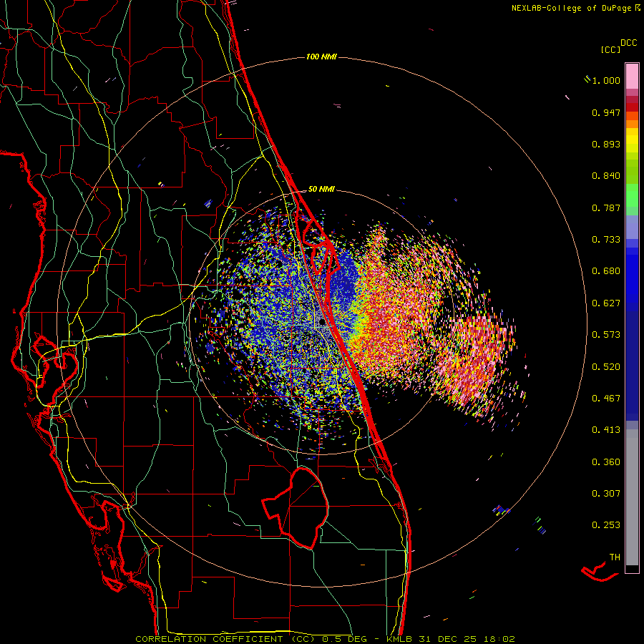Select the 0.840 legend value
The width and height of the screenshot is (644, 644).
(x=606, y=176)
